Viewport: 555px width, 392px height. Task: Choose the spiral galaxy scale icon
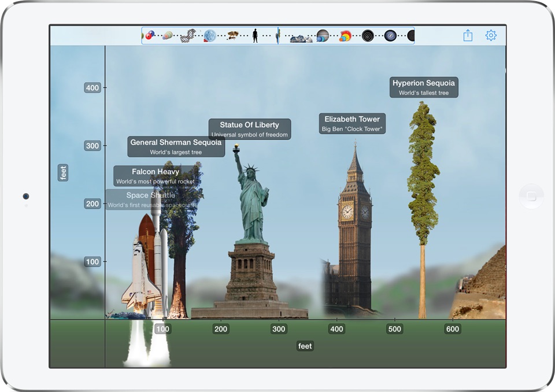[x=390, y=36]
